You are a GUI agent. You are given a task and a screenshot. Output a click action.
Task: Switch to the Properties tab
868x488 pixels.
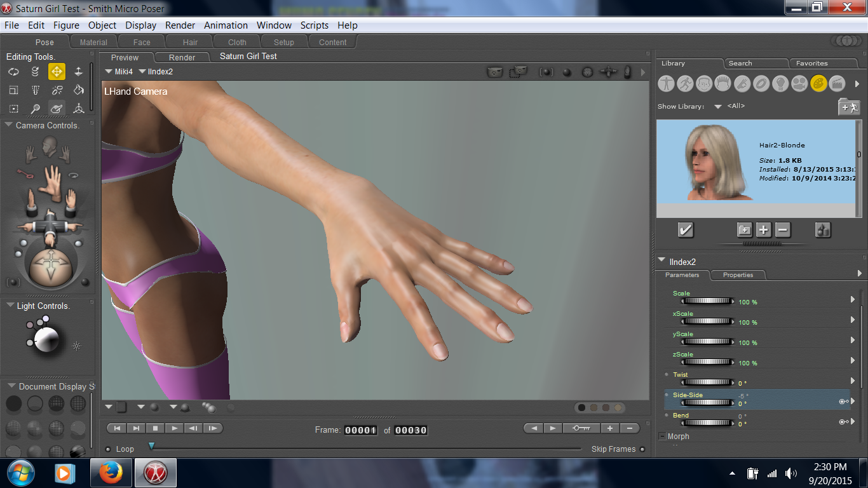click(x=738, y=275)
